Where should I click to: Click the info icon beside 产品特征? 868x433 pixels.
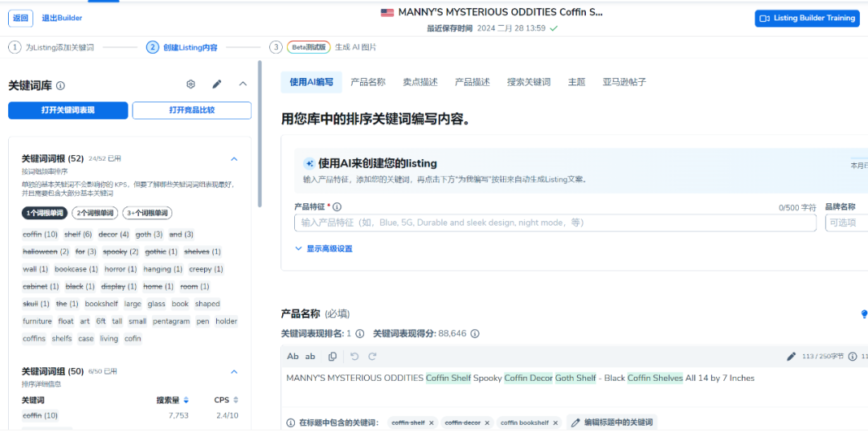pyautogui.click(x=337, y=206)
